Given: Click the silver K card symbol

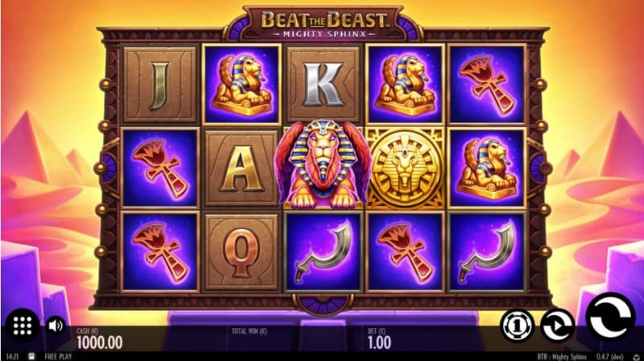Looking at the screenshot, I should point(324,84).
